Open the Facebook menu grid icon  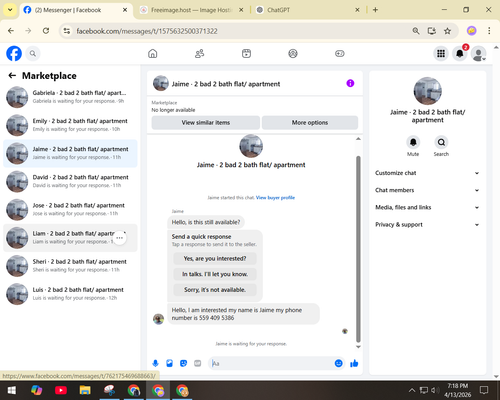pyautogui.click(x=441, y=53)
